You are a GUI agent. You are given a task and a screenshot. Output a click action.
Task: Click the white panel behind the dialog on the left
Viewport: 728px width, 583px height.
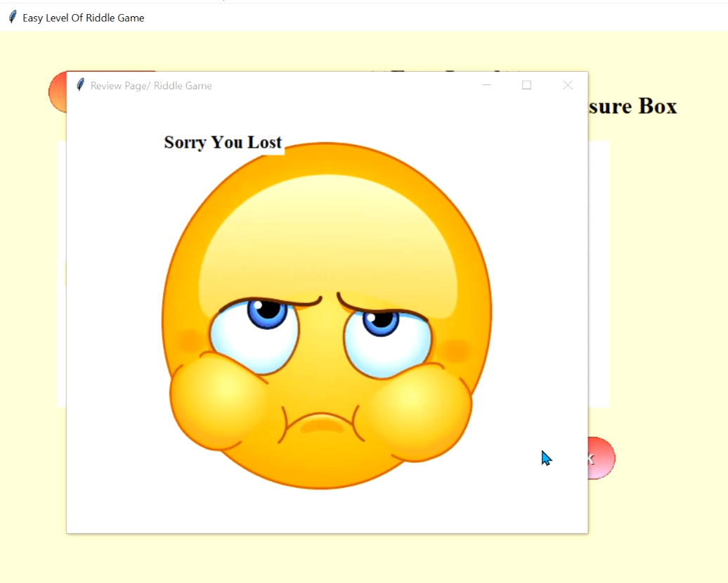(x=60, y=281)
